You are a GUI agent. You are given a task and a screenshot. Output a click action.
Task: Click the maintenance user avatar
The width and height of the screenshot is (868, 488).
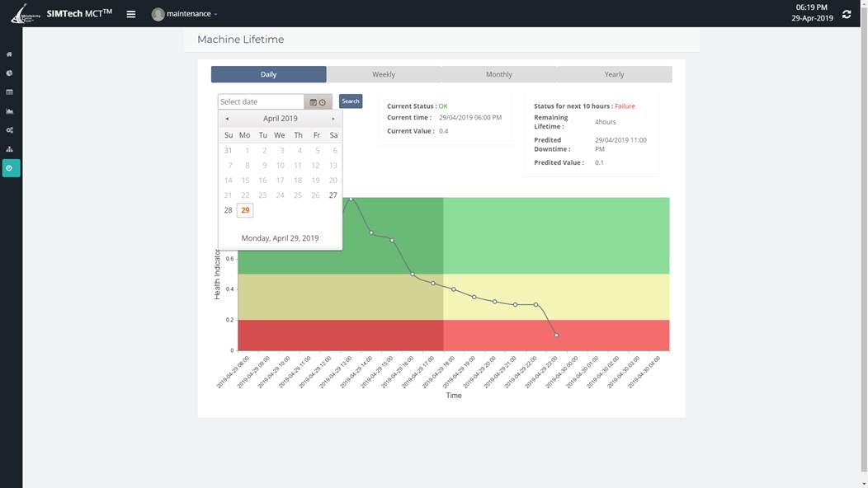click(158, 14)
